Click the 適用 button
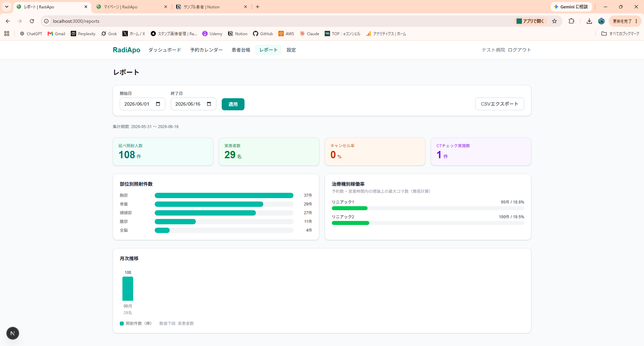 [x=233, y=104]
